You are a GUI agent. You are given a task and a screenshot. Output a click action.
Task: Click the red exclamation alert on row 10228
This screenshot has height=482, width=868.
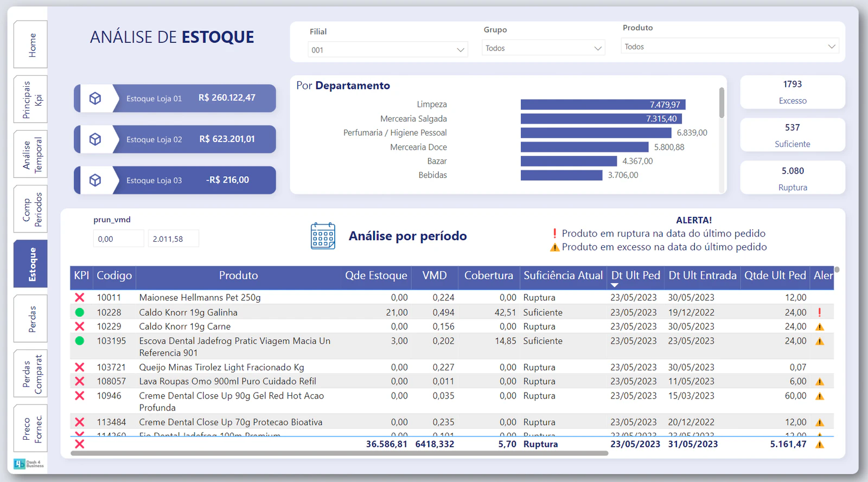[x=819, y=312]
